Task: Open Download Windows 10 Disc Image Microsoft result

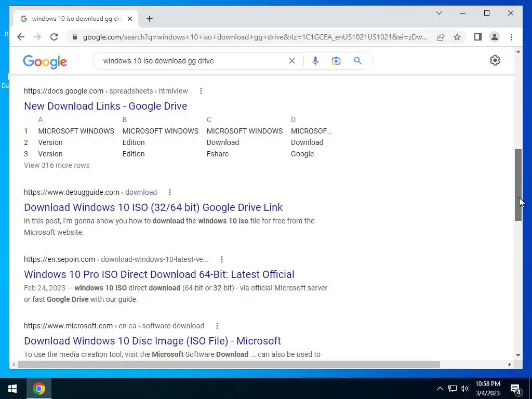Action: click(x=152, y=341)
